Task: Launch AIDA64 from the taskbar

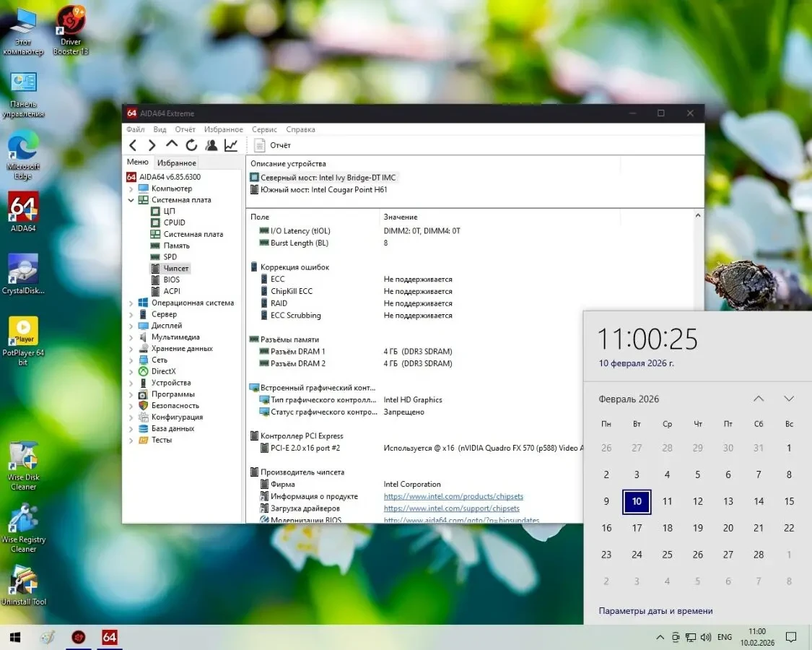Action: [109, 637]
